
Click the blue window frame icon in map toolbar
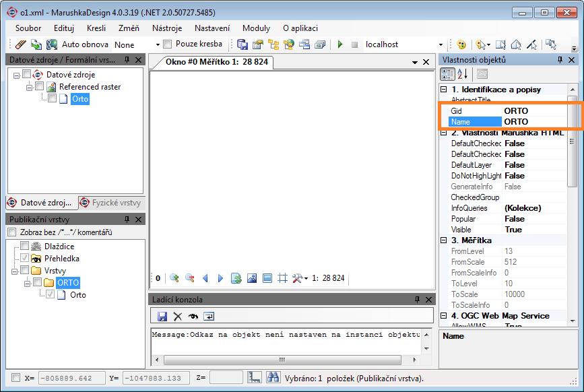click(x=267, y=278)
